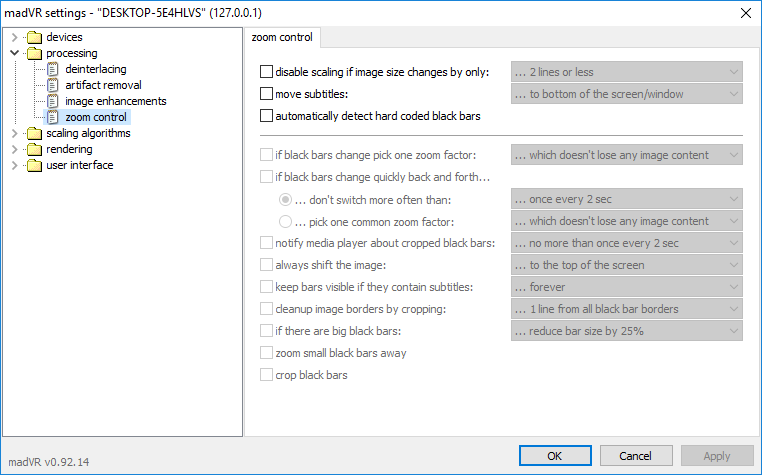Expand the user interface tree node

[x=14, y=166]
